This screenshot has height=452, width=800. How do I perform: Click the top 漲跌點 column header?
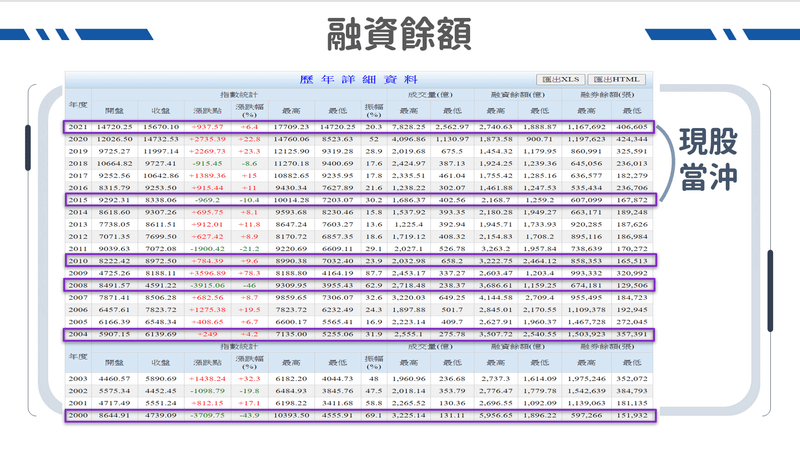click(207, 110)
